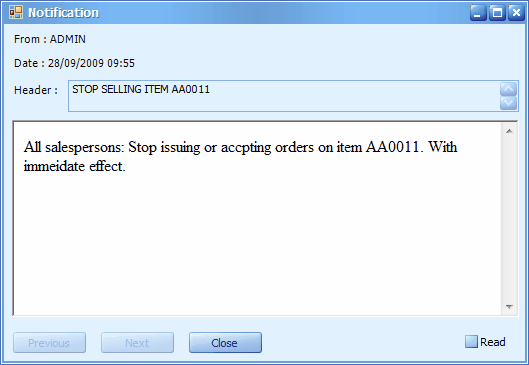The height and width of the screenshot is (365, 529).
Task: Click the 'From : ADMIN' label
Action: [50, 39]
